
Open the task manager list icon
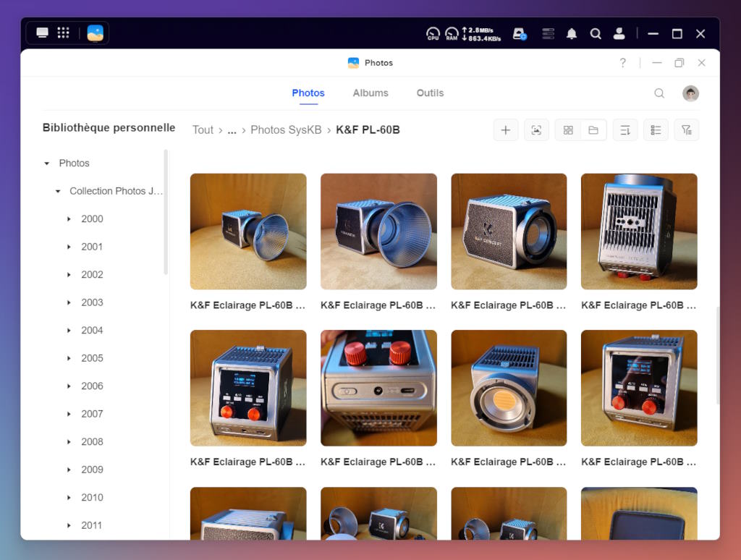[x=549, y=33]
